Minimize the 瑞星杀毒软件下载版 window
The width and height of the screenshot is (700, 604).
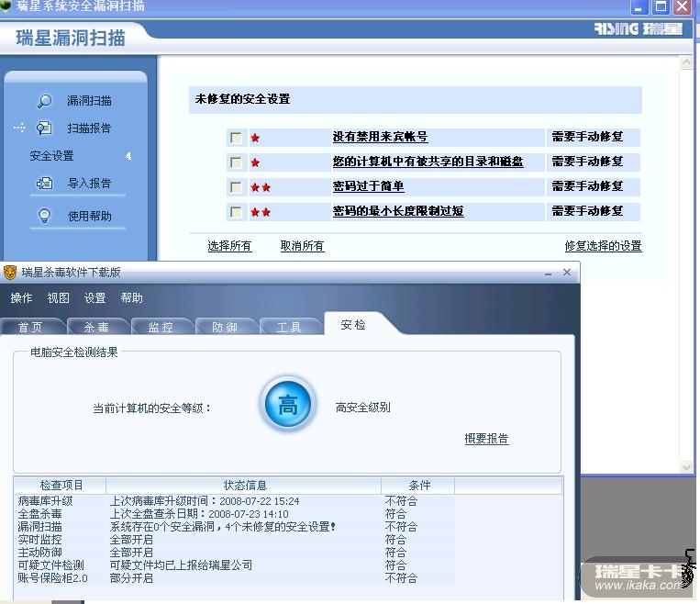click(549, 273)
